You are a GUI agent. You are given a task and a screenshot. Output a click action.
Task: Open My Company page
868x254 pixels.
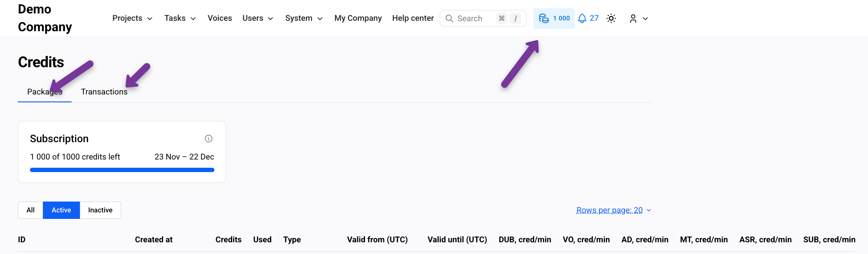click(x=358, y=18)
